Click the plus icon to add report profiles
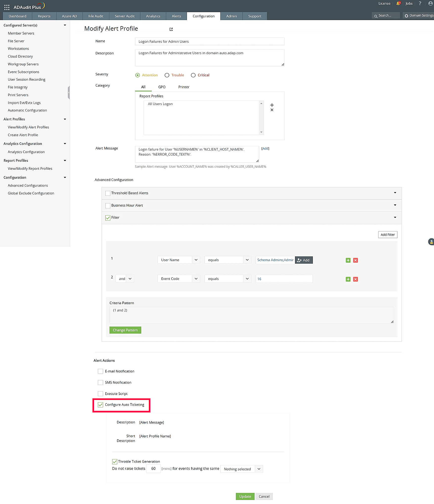The width and height of the screenshot is (434, 504). point(272,105)
